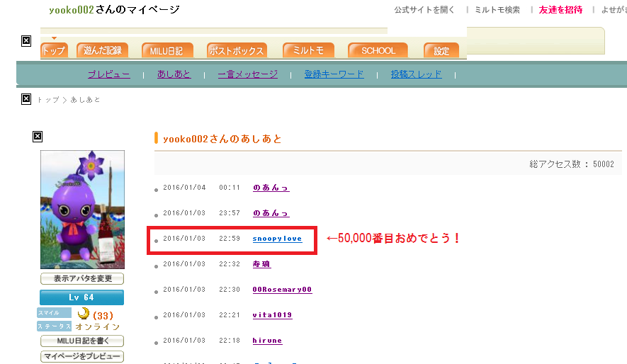The image size is (627, 364).
Task: Switch to the 遊んだ記録 tab
Action: (x=103, y=50)
